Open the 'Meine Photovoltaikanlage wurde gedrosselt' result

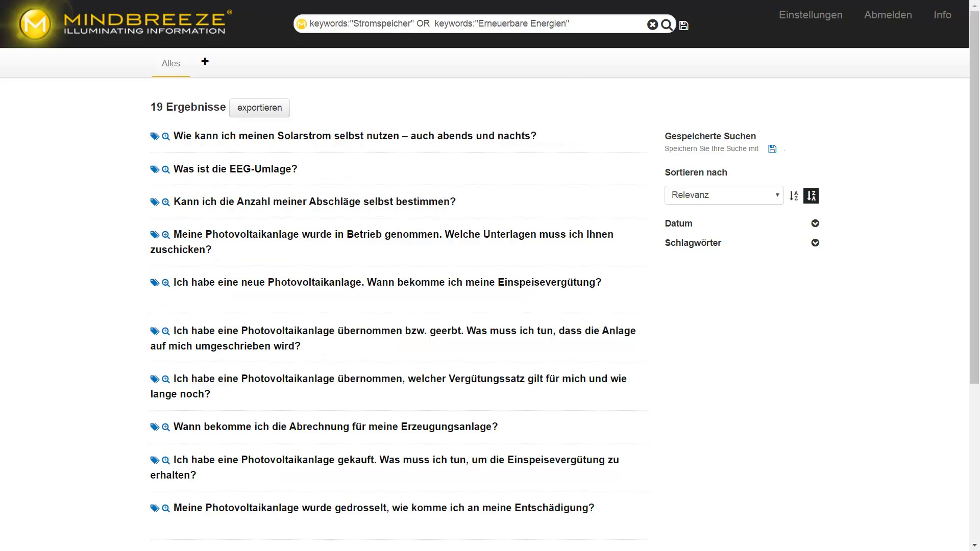pos(383,508)
